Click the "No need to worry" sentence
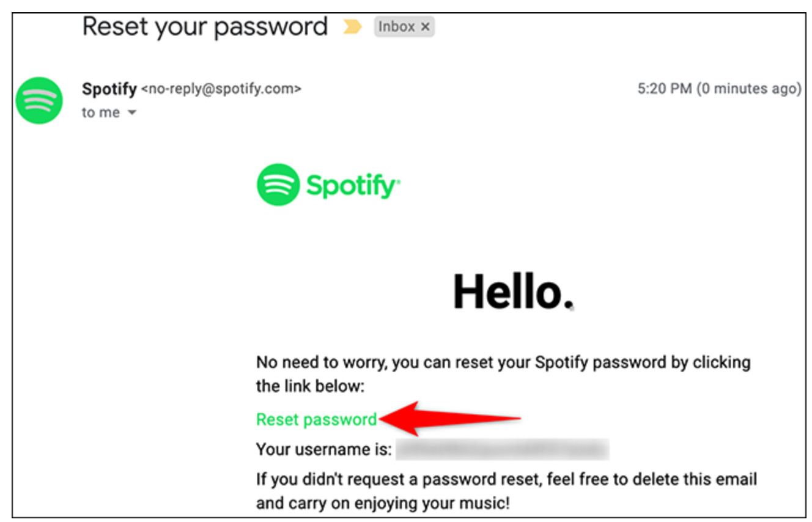Screen dimensions: 812x522 503,362
